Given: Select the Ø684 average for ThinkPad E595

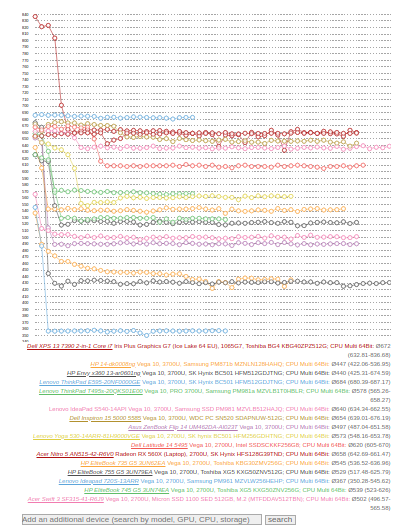Looking at the screenshot, I should pos(339,382).
